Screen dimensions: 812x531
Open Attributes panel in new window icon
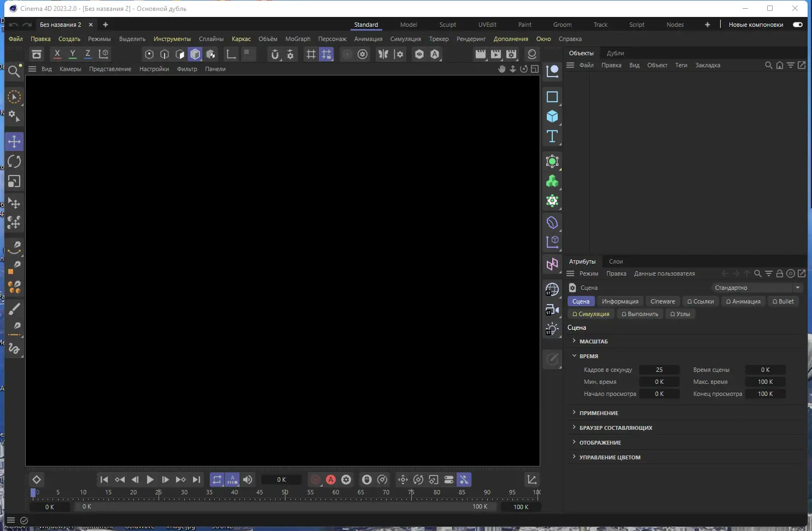coord(802,273)
